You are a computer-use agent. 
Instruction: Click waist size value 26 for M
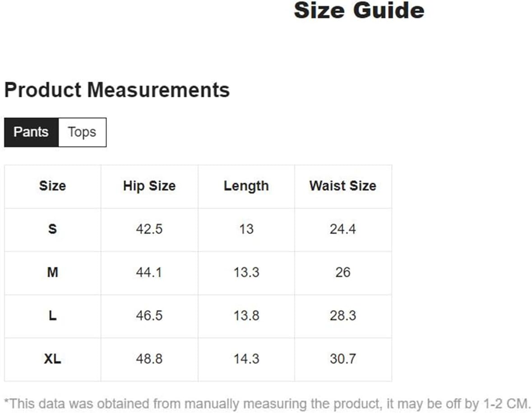[x=343, y=272]
